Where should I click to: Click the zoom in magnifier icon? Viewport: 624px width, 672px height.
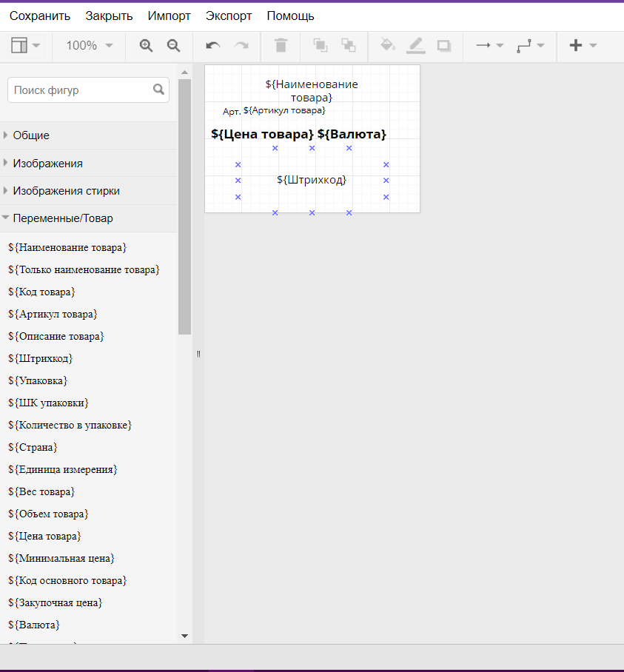click(146, 45)
